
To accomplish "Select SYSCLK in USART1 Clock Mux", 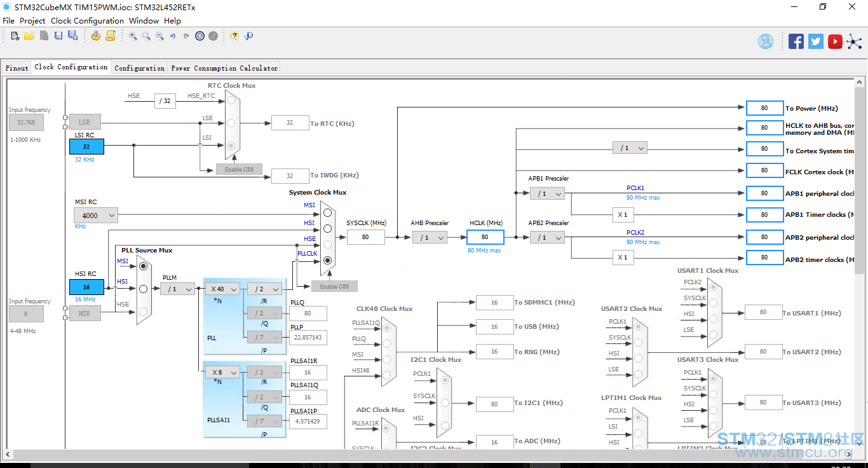I will click(x=713, y=303).
